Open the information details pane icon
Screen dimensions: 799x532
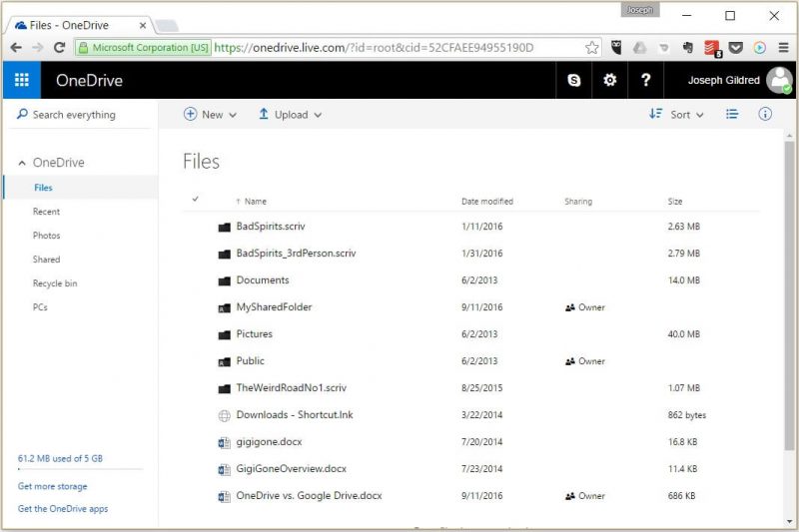pos(765,114)
